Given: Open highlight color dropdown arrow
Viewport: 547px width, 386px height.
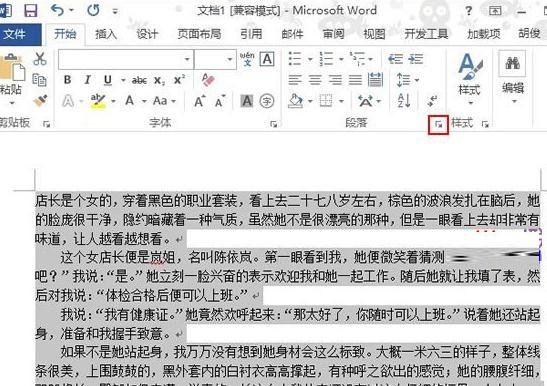Looking at the screenshot, I should [x=113, y=102].
